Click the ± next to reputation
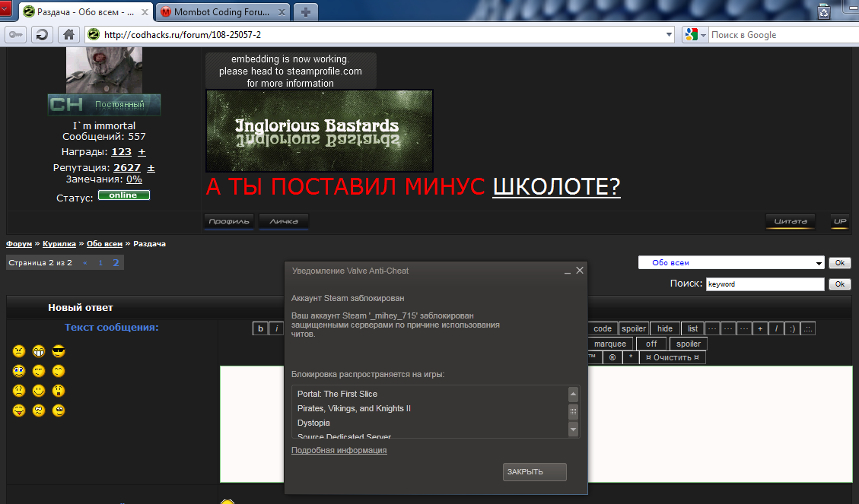859x504 pixels. click(151, 168)
